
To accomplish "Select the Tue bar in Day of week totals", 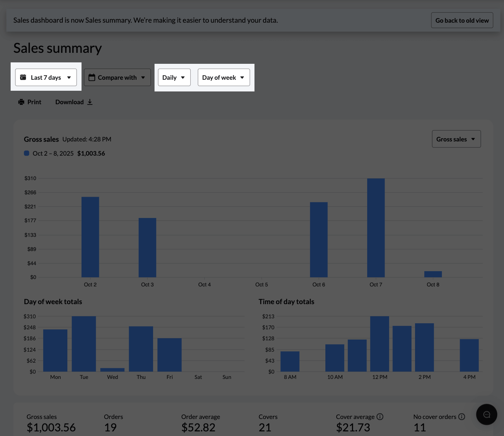I will (x=84, y=343).
